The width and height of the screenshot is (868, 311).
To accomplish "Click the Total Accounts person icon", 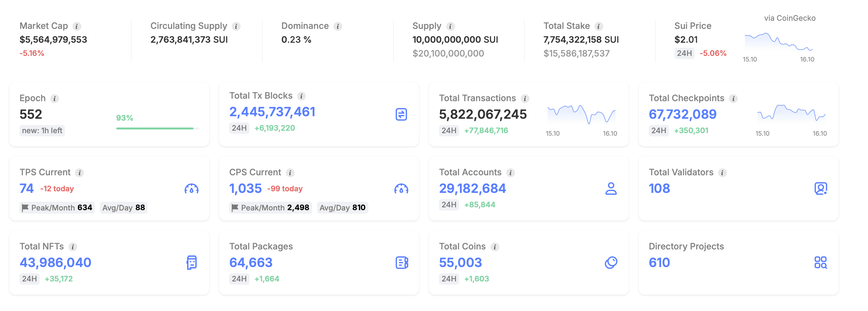I will 610,188.
